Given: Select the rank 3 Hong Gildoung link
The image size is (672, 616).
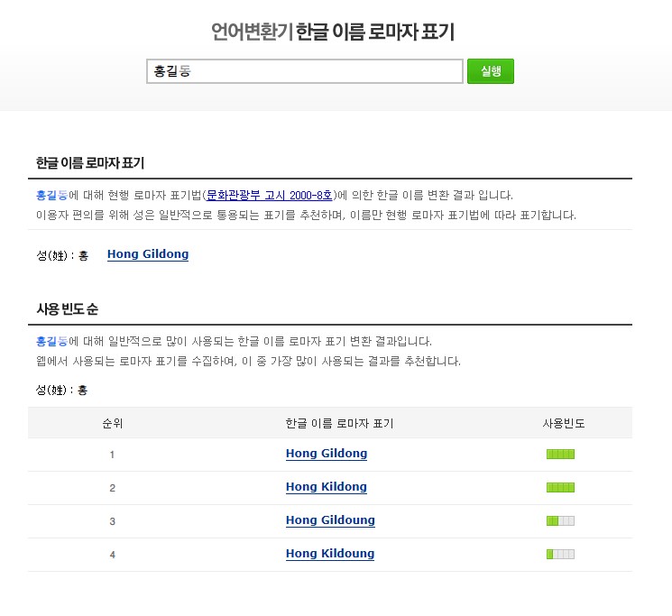Looking at the screenshot, I should pos(330,520).
